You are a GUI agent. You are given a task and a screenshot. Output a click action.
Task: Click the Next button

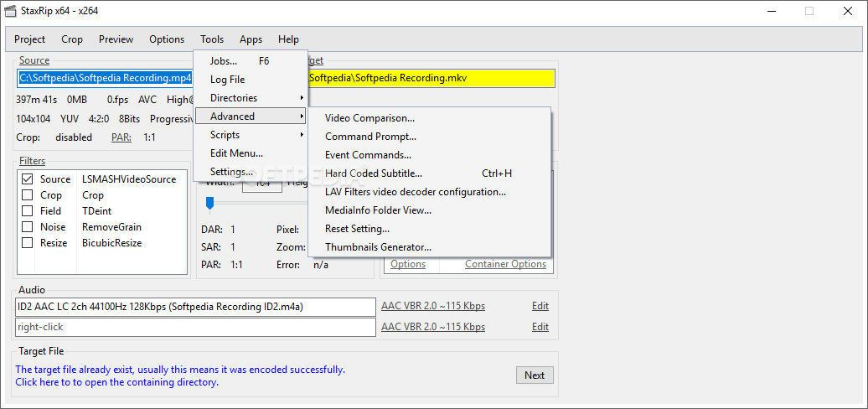tap(535, 375)
